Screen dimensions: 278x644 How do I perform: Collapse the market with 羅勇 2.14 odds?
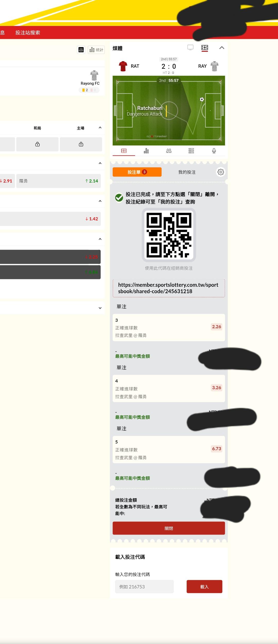point(100,163)
